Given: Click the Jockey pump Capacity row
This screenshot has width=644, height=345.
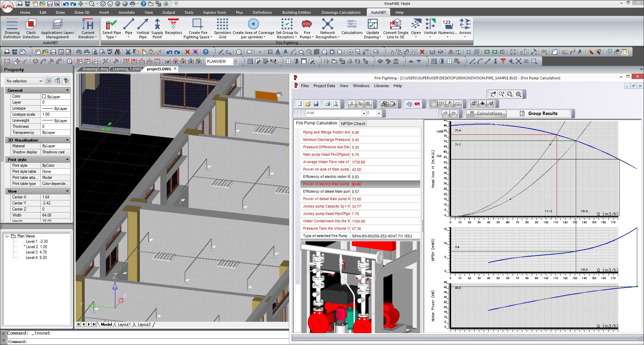Looking at the screenshot, I should coord(360,206).
